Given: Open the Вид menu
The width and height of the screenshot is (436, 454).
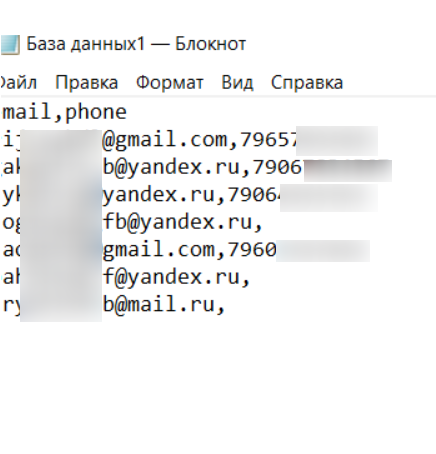Looking at the screenshot, I should (237, 82).
